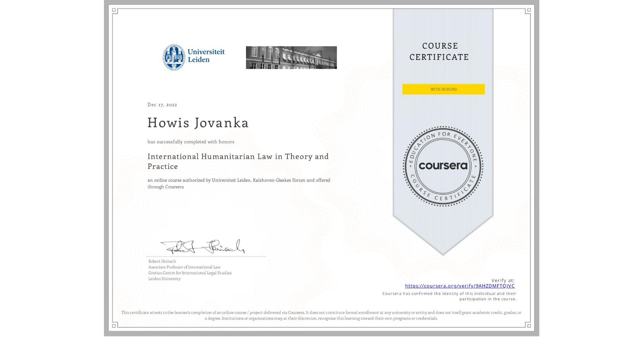Select the Universiteit Leiden text label
644x337 pixels.
pyautogui.click(x=206, y=56)
